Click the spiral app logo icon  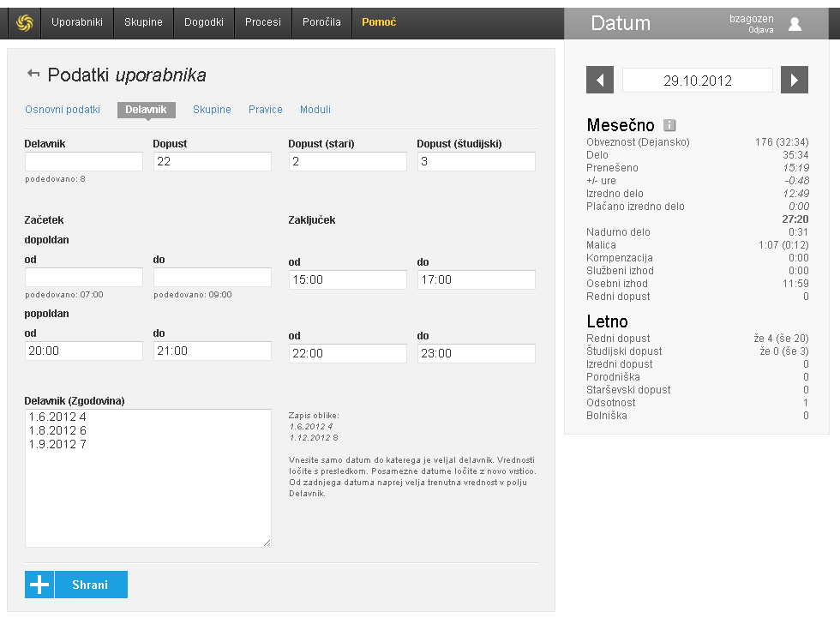pos(24,22)
